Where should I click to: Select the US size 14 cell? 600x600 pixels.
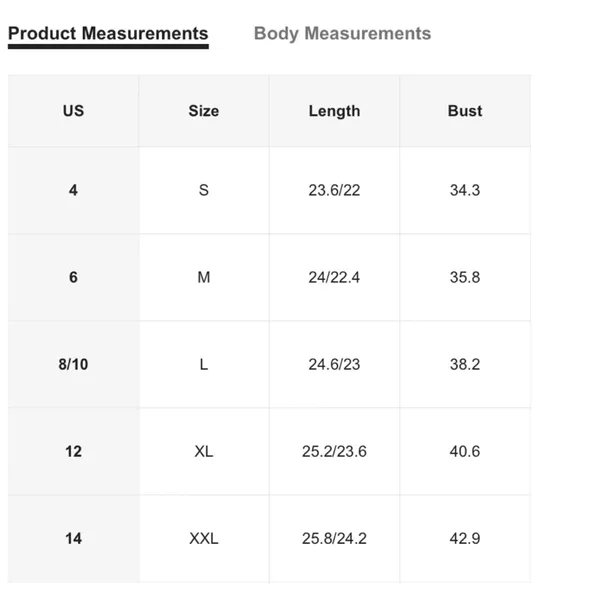(x=73, y=539)
